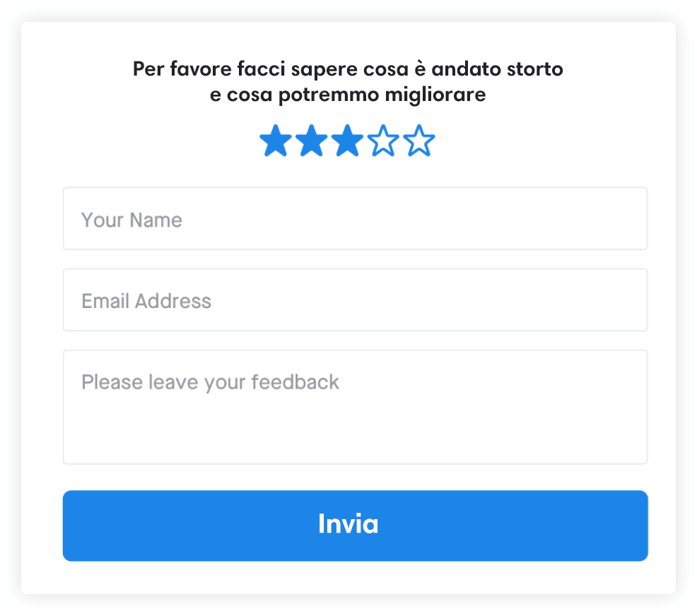Click the 'Per favore facci sapere' heading line
The height and width of the screenshot is (616, 697).
tap(348, 70)
